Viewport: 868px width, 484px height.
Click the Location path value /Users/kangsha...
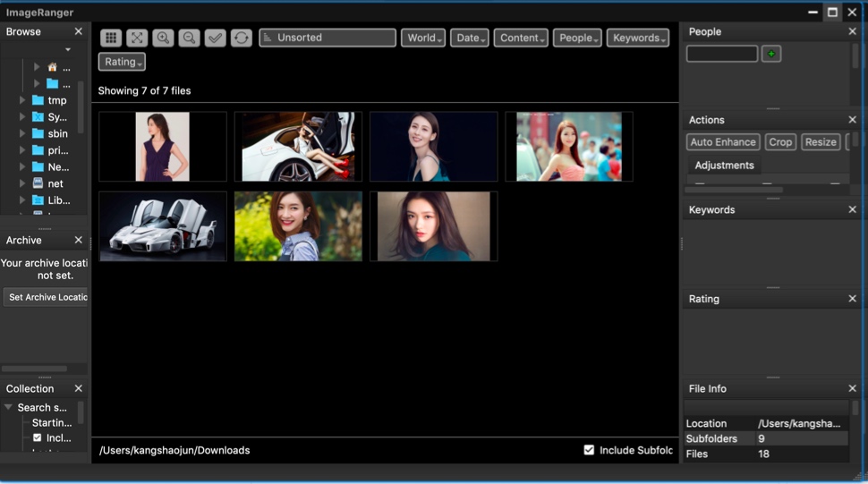coord(799,423)
